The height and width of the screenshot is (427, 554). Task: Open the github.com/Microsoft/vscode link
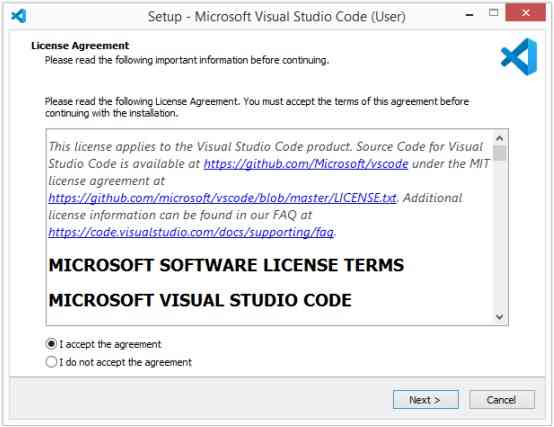coord(306,164)
